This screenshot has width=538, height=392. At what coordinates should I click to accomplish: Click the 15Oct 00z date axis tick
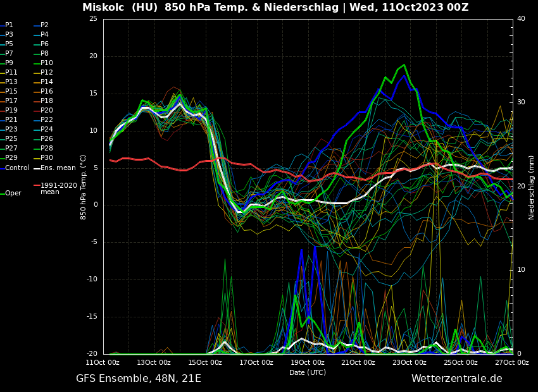205,363
